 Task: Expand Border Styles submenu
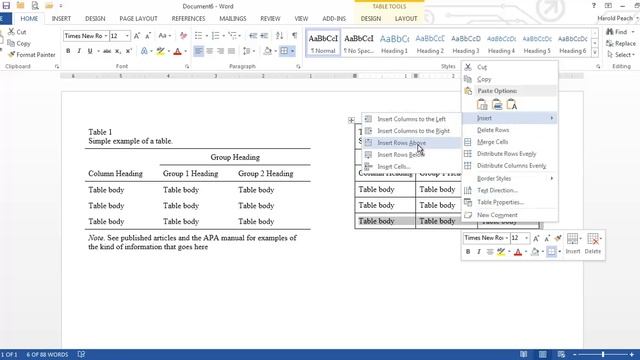click(x=510, y=179)
